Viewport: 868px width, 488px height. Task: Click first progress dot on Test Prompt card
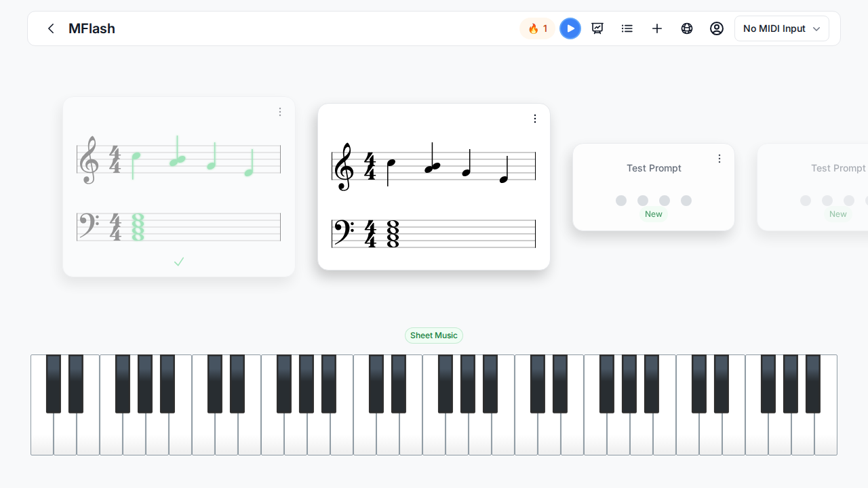[621, 201]
